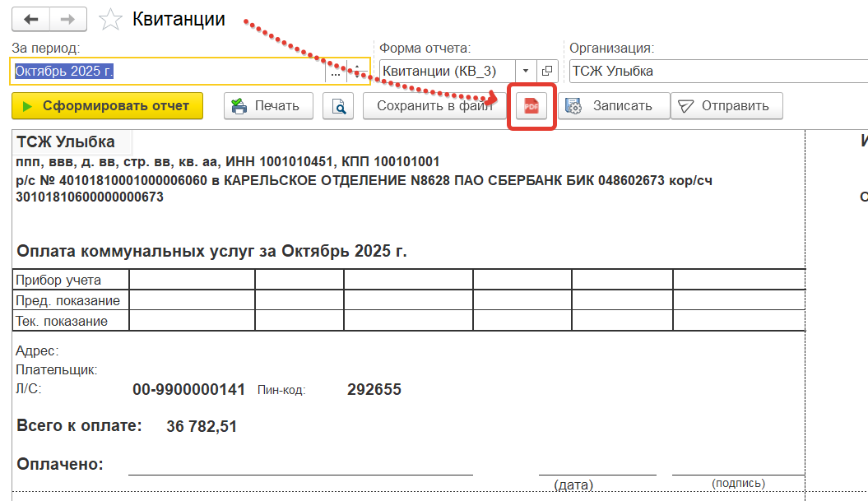Click the forward navigation arrow
The height and width of the screenshot is (501, 868).
click(x=71, y=19)
